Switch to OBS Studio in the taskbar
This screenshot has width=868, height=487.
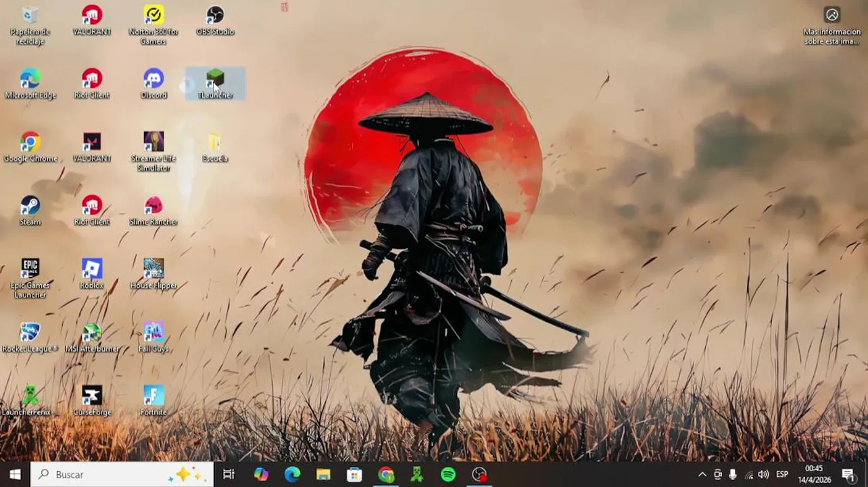tap(479, 474)
